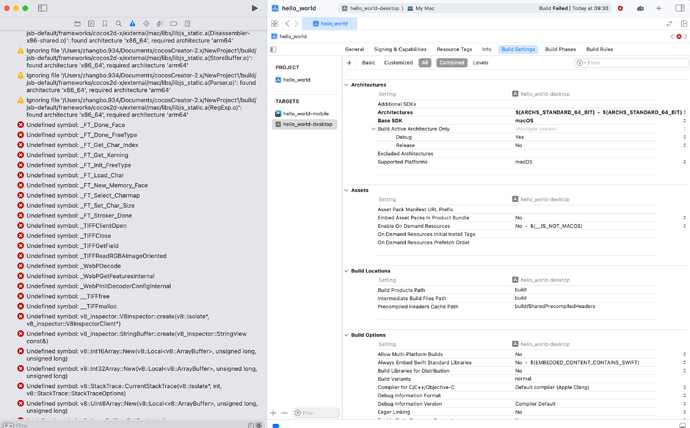Image resolution: width=690 pixels, height=428 pixels.
Task: Open the Source Control navigator
Action: [x=91, y=24]
